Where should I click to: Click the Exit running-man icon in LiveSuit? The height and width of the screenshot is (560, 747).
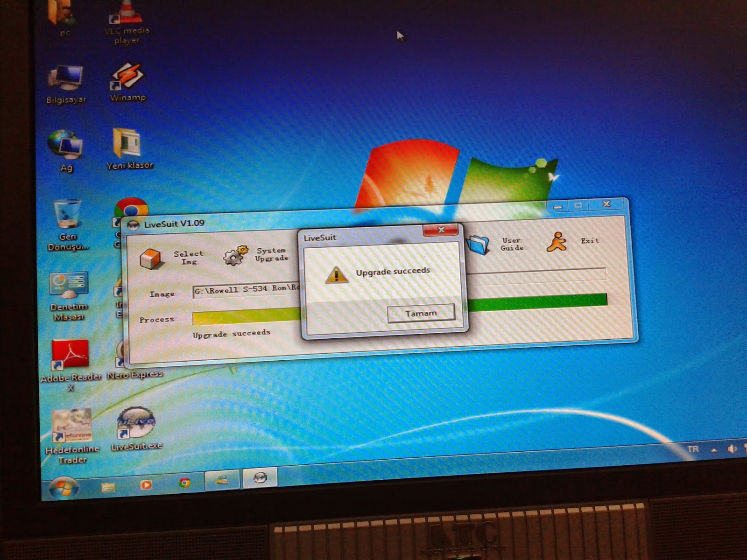point(557,242)
